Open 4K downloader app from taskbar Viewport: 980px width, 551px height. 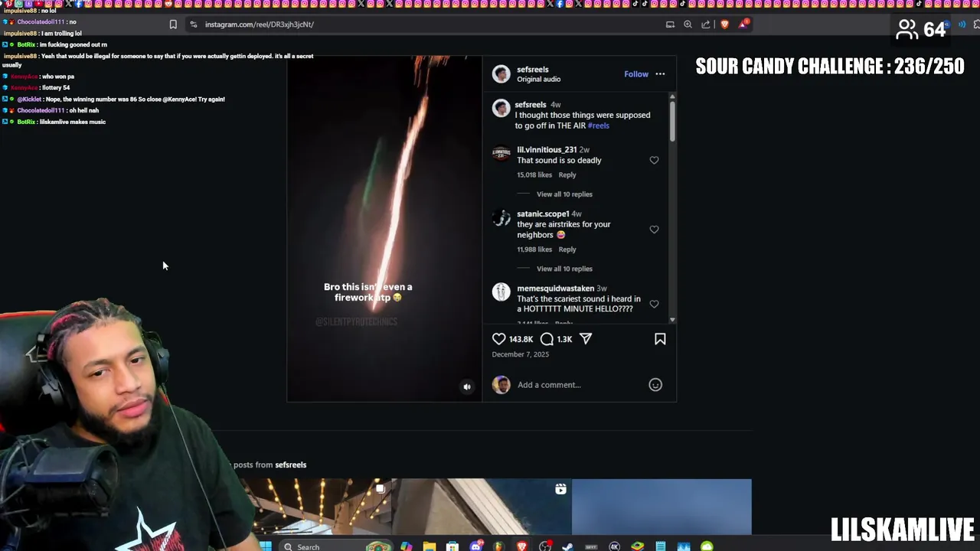(614, 546)
